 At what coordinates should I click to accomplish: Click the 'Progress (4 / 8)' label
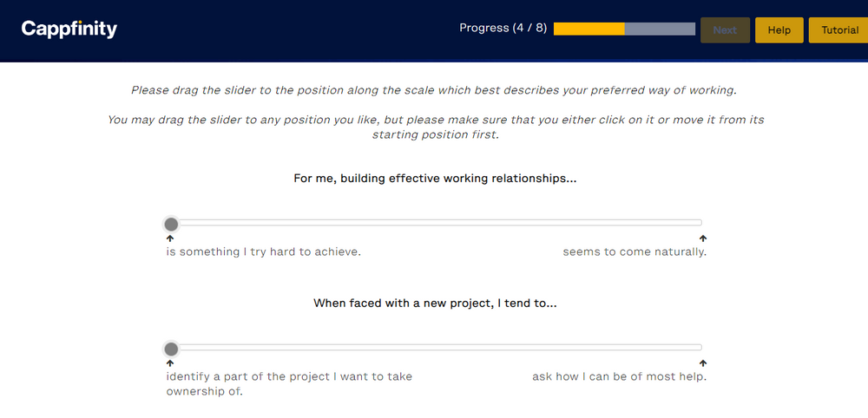503,29
